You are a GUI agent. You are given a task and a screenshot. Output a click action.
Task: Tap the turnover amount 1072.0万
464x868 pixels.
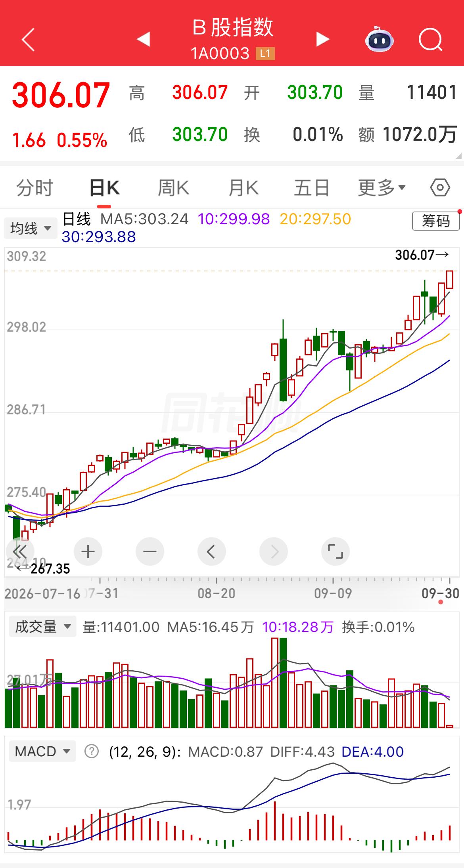tap(420, 134)
